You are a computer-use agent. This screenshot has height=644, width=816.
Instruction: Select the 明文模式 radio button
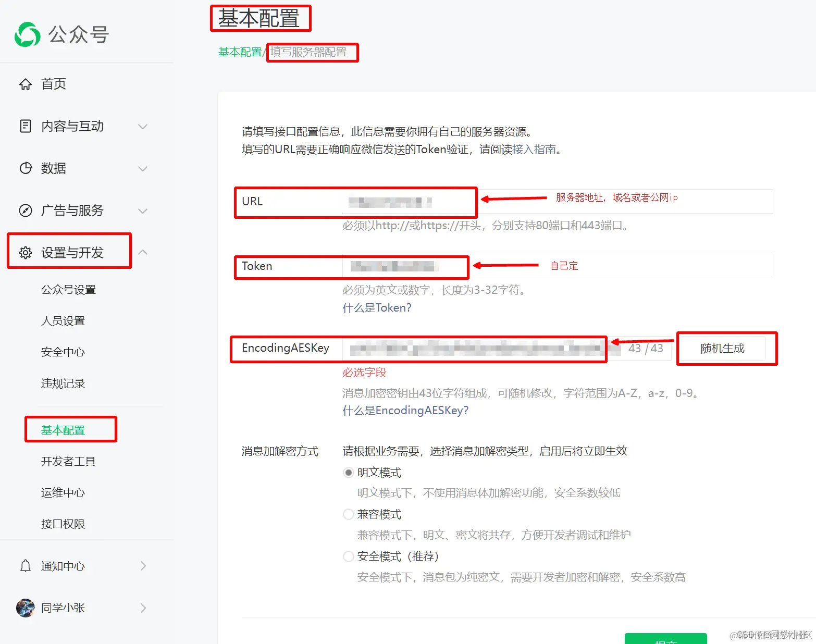pyautogui.click(x=349, y=473)
